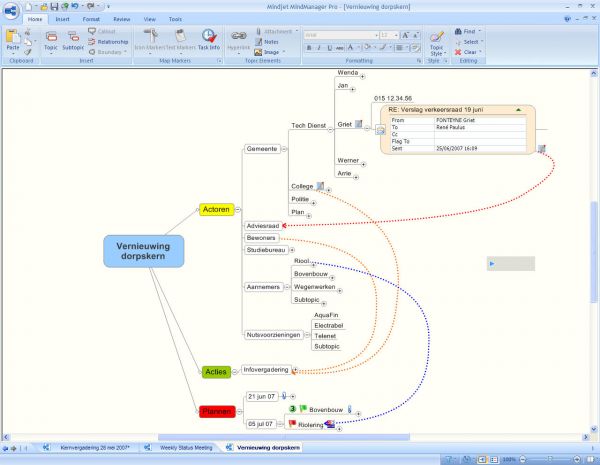600x465 pixels.
Task: Click the red Clear icon
Action: [x=458, y=52]
